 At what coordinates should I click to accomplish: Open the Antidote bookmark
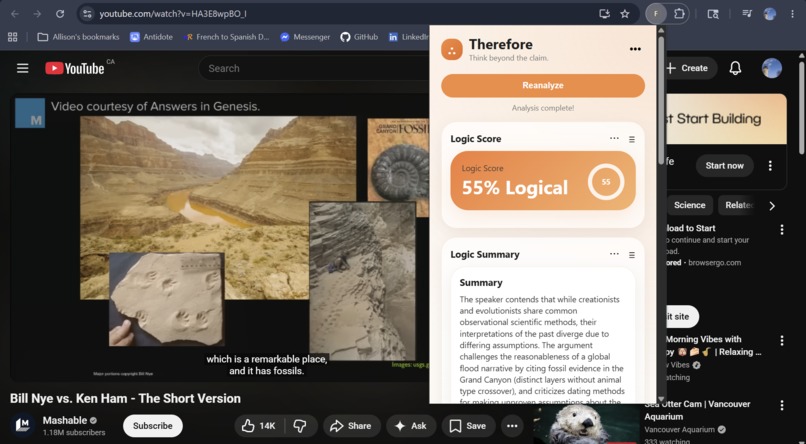point(151,37)
